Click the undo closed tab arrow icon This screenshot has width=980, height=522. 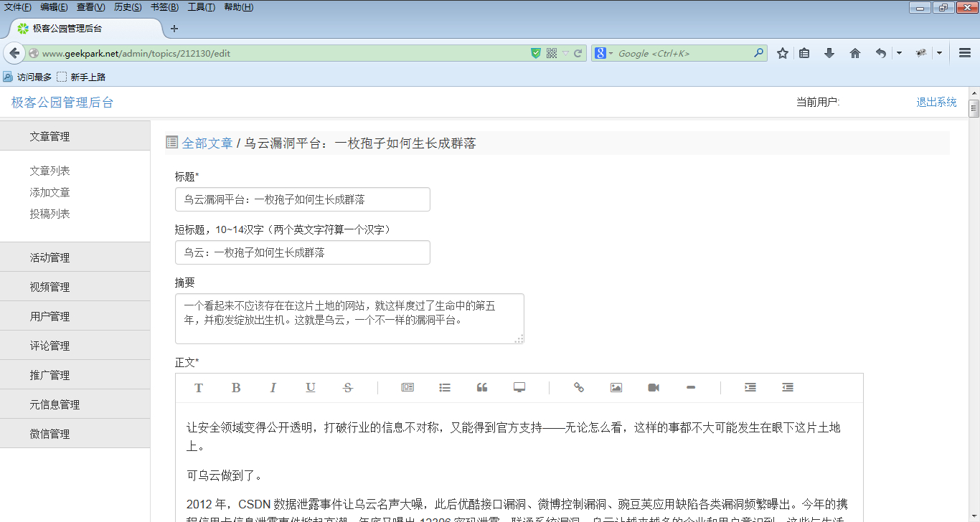point(881,53)
